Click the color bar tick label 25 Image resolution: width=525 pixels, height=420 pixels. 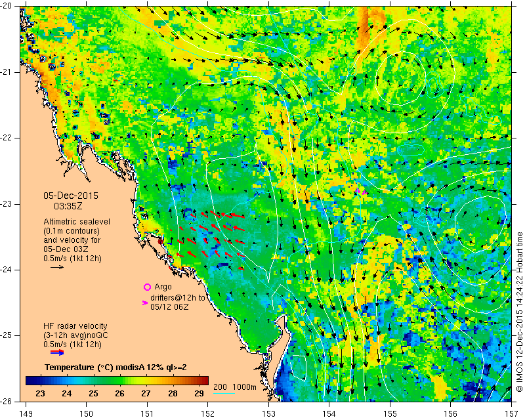(x=93, y=393)
